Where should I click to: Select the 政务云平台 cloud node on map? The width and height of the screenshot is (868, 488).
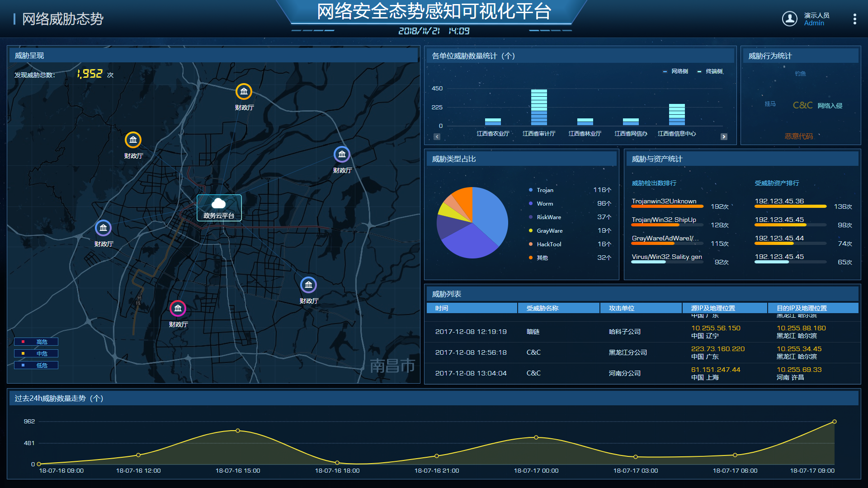[x=219, y=207]
